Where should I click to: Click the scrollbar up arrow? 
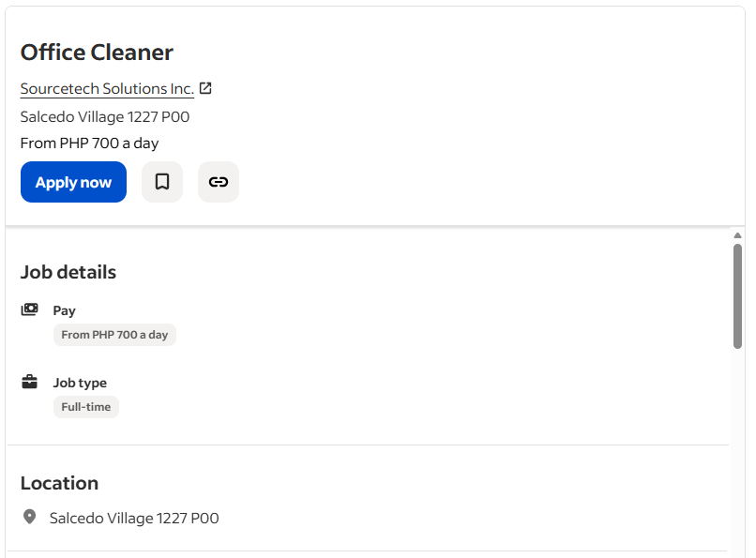(738, 235)
